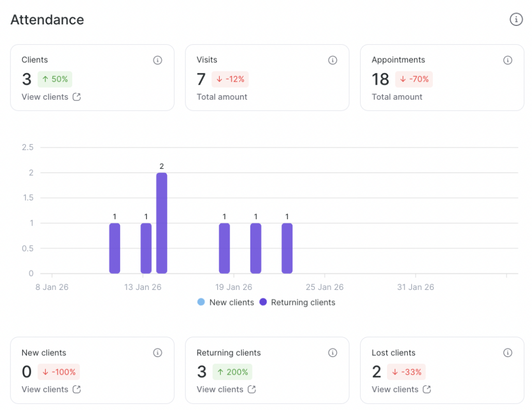Image resolution: width=532 pixels, height=410 pixels.
Task: Show info for the Lost clients card
Action: [508, 353]
